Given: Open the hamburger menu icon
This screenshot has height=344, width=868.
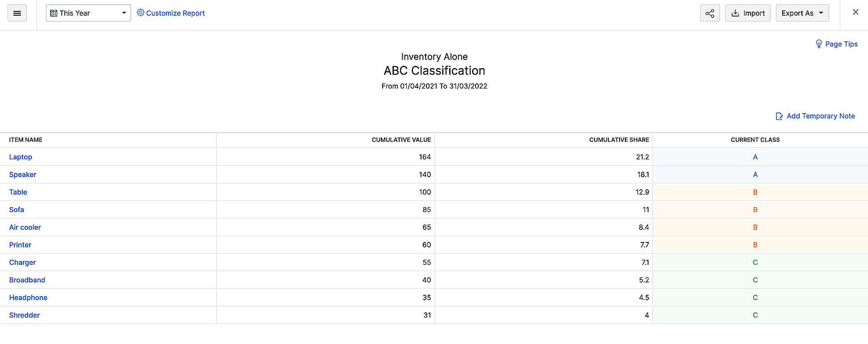Looking at the screenshot, I should pos(17,13).
